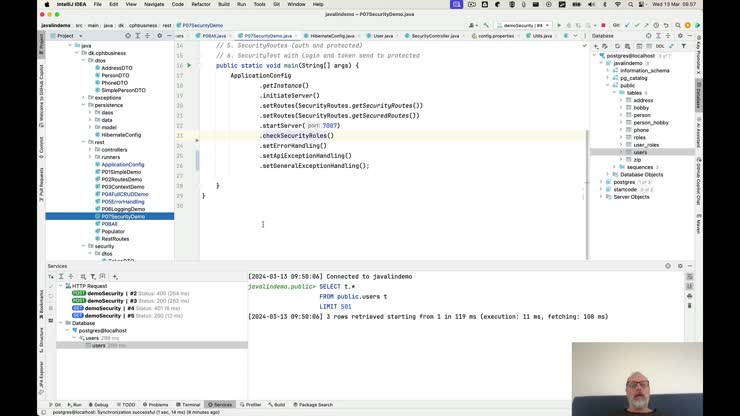Open the Refactor menu
Screen dimensions: 740x416
tap(201, 4)
